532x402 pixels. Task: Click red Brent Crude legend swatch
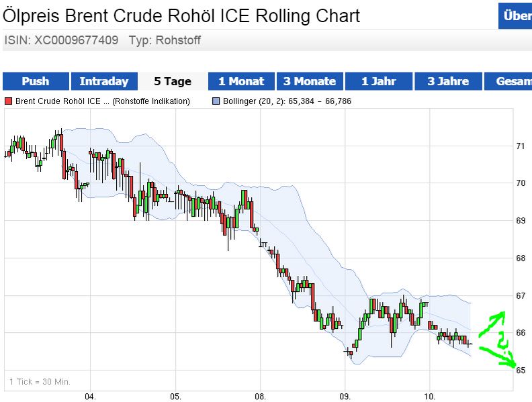(9, 101)
